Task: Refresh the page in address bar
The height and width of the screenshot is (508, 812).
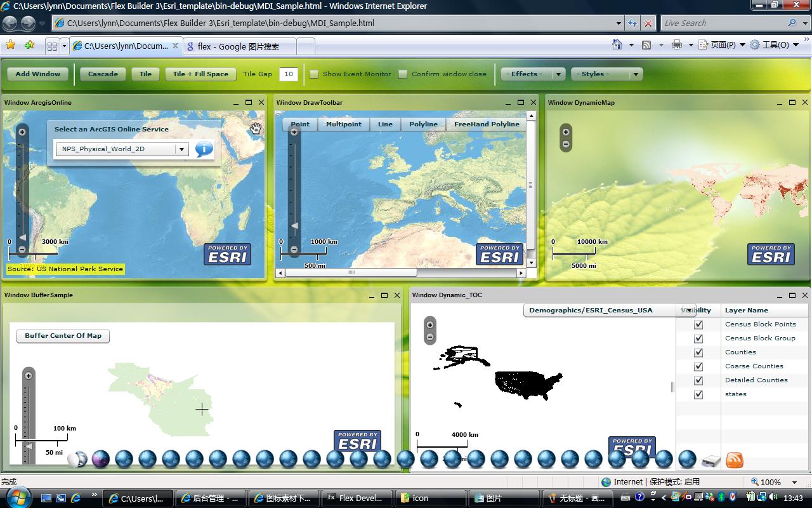Action: [632, 23]
